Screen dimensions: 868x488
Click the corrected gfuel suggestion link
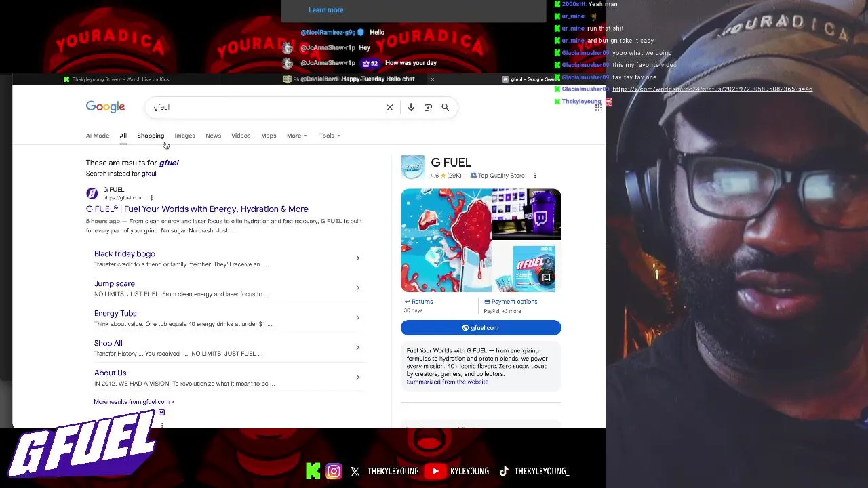[x=169, y=163]
